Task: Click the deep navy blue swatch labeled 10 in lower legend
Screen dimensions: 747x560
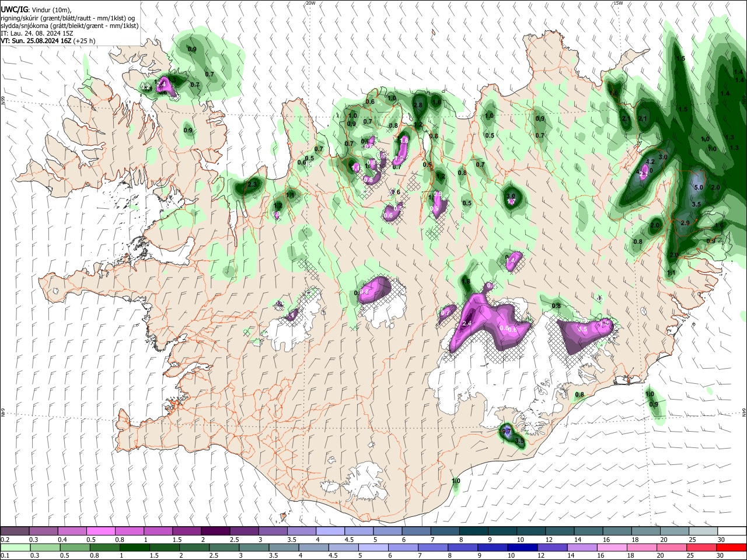Action: pyautogui.click(x=522, y=547)
